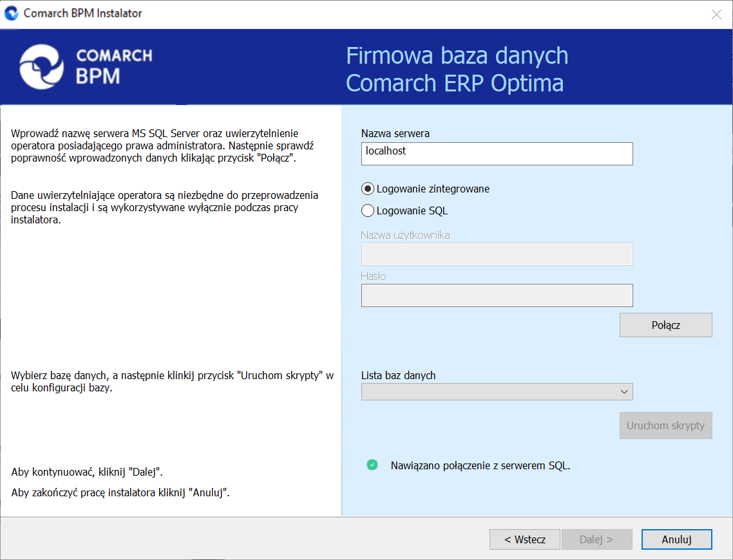Screen dimensions: 733x560
Task: Open the Lista baz danych dropdown
Action: (497, 391)
